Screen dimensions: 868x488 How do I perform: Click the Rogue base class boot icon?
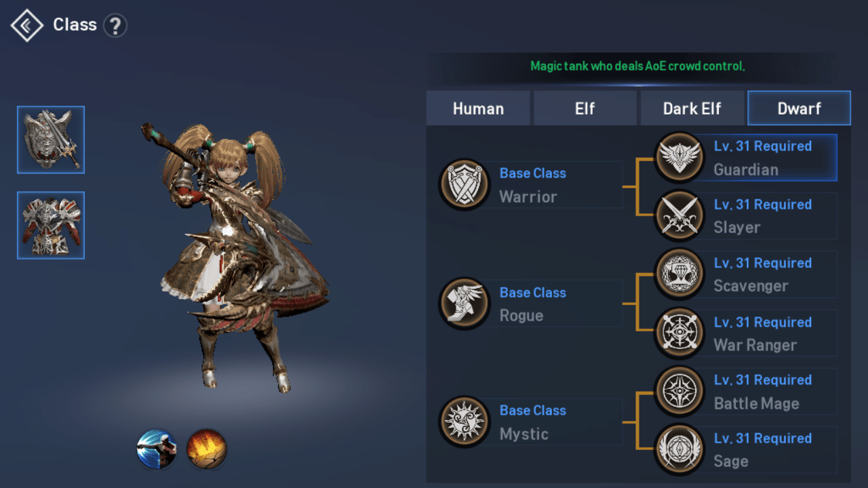click(x=465, y=304)
